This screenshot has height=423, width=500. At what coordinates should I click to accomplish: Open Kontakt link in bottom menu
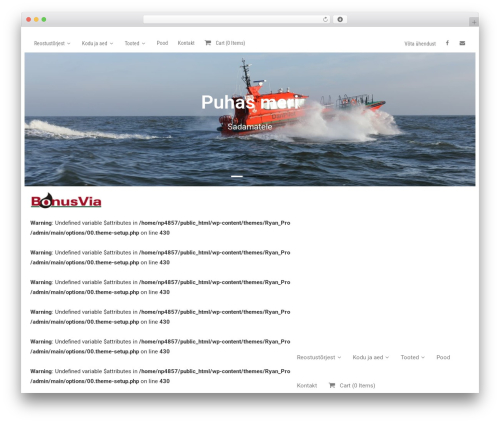click(307, 385)
